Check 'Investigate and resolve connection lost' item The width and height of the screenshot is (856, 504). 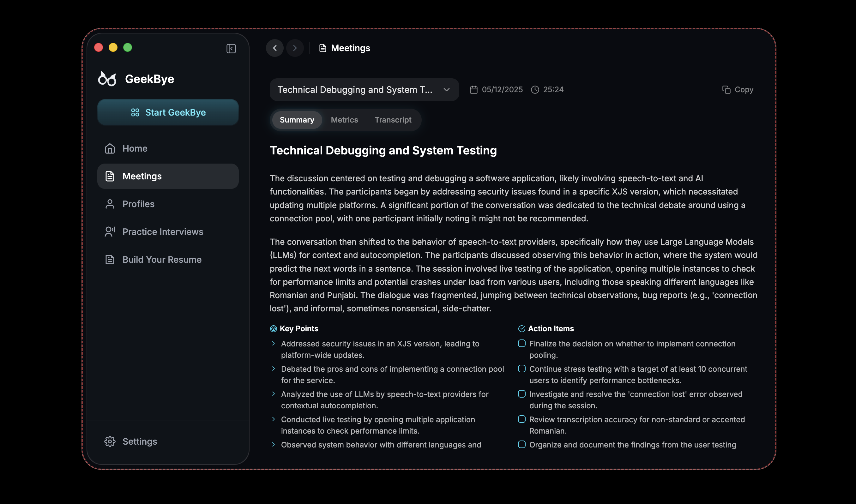pyautogui.click(x=521, y=394)
